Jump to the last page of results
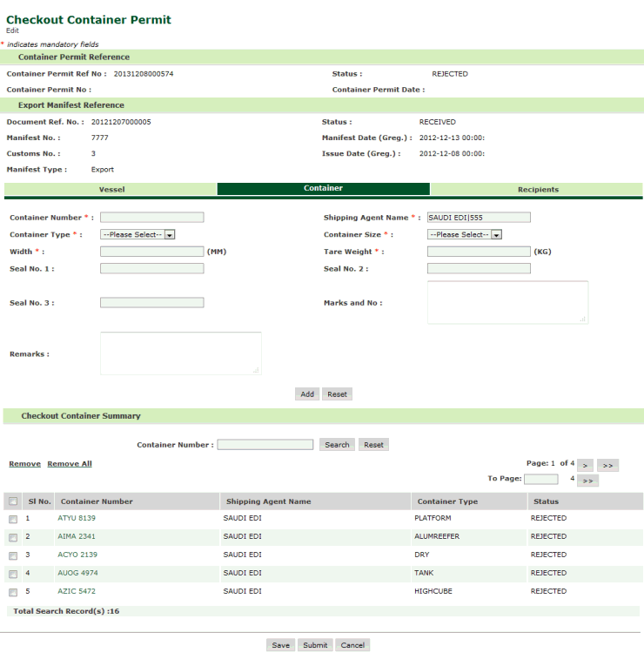The height and width of the screenshot is (666, 644). [607, 465]
